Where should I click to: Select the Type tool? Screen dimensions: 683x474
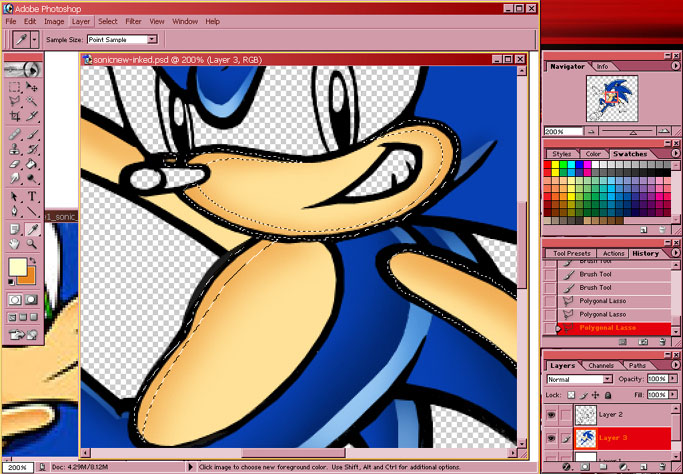[x=31, y=197]
